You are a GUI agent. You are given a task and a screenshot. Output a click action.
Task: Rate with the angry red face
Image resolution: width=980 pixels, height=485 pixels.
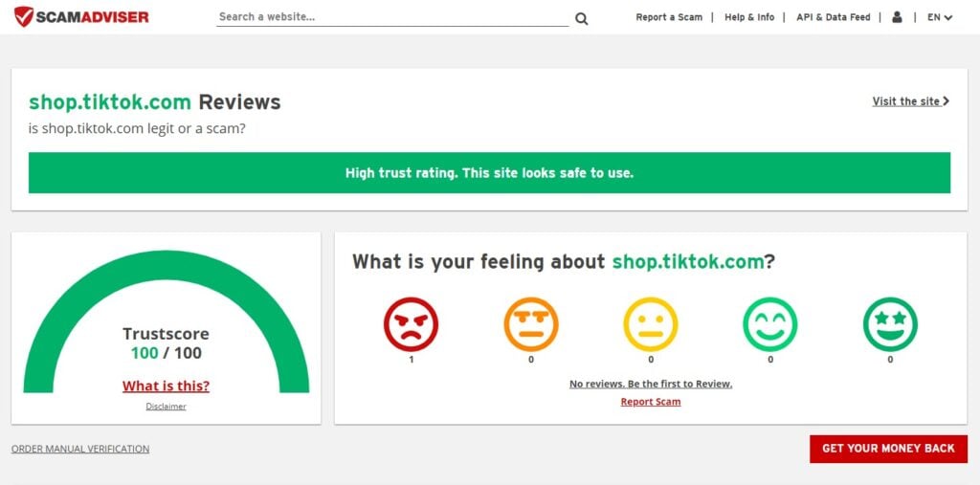coord(411,323)
